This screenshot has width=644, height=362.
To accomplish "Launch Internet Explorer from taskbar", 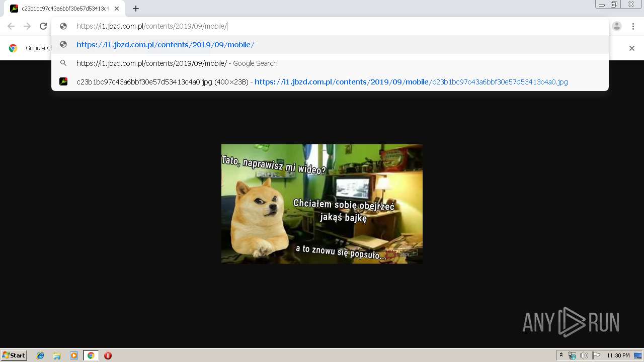I will pyautogui.click(x=40, y=355).
